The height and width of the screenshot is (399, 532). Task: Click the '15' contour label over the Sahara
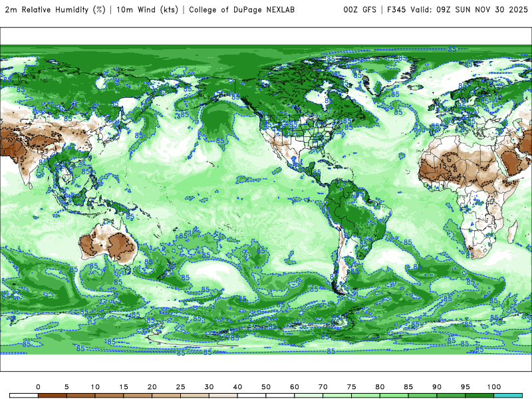[443, 166]
